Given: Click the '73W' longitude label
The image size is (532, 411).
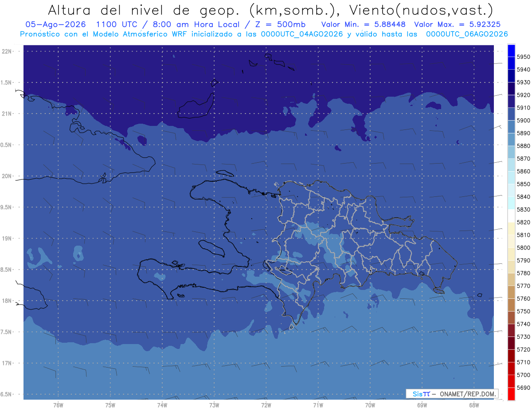Looking at the screenshot, I should pos(214,405).
